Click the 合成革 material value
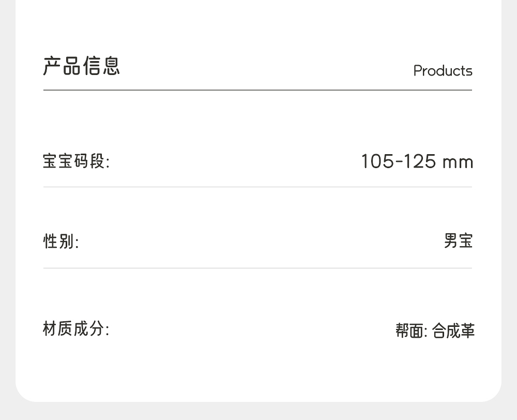Image resolution: width=517 pixels, height=420 pixels. click(453, 331)
